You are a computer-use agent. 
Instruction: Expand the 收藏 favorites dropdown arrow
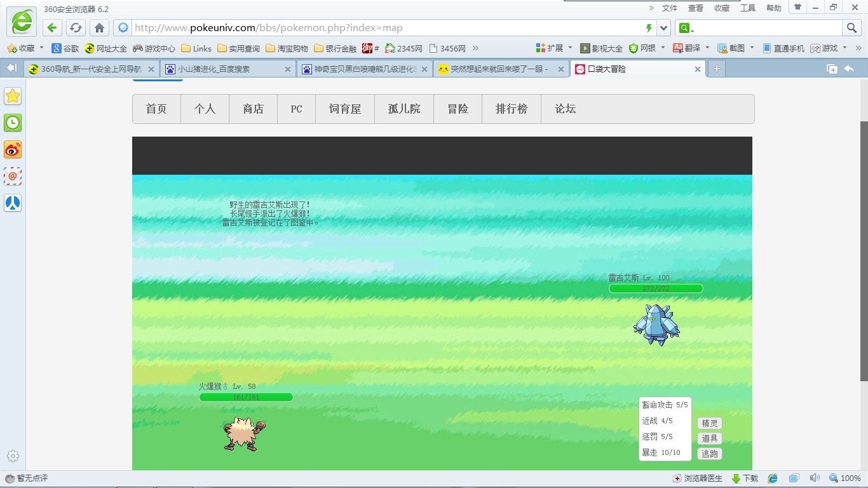coord(42,48)
